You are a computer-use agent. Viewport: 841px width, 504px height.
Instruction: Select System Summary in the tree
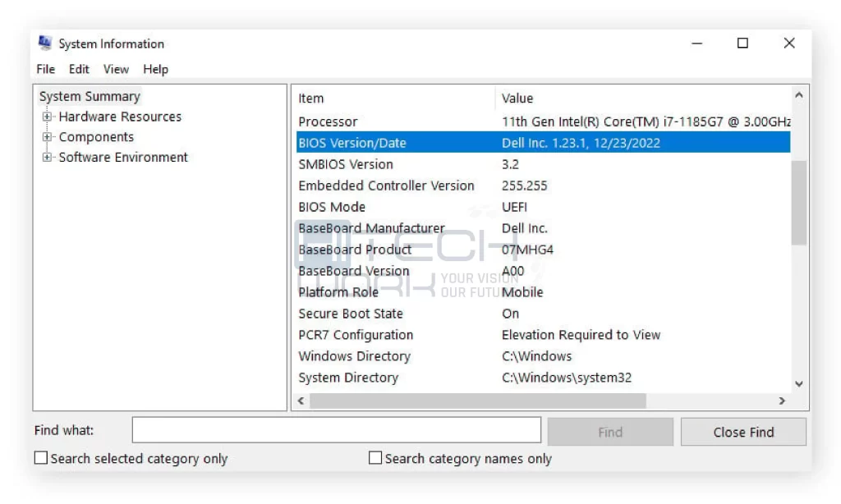click(x=90, y=97)
